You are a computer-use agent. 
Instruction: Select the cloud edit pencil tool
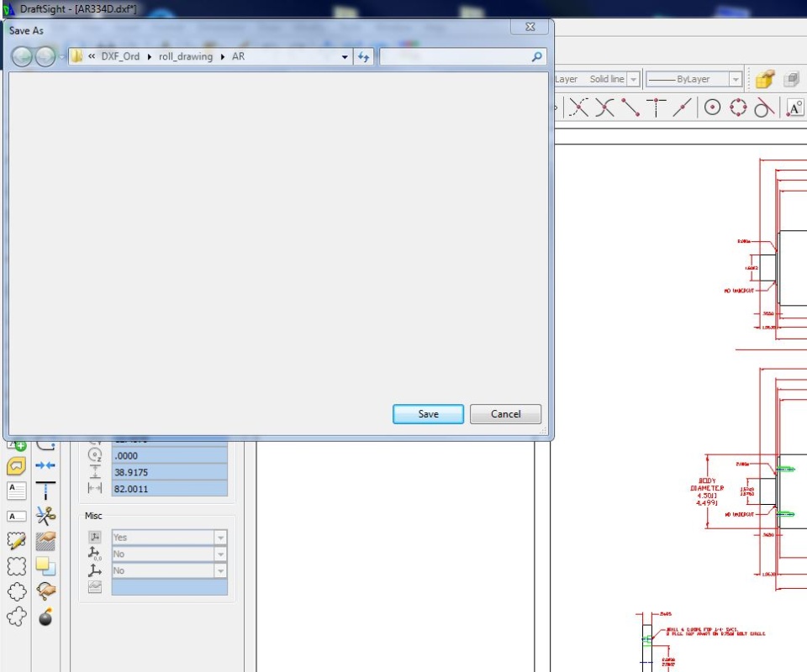(x=17, y=540)
